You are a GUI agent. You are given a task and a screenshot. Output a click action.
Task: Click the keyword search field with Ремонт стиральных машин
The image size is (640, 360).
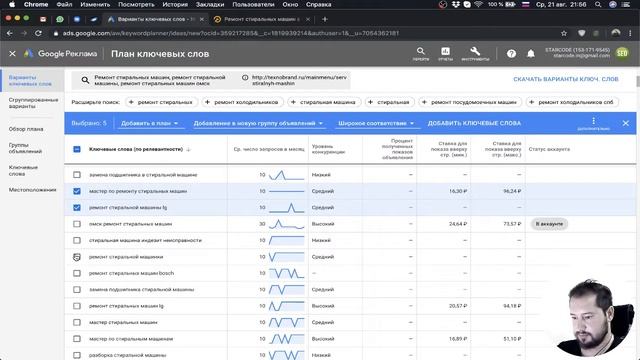[159, 80]
